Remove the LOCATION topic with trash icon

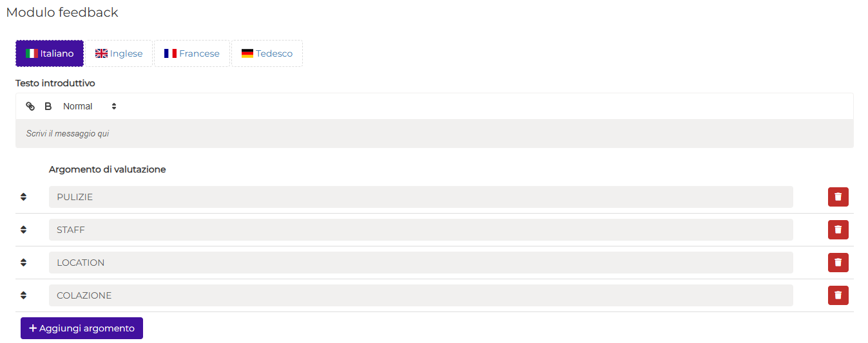click(838, 263)
